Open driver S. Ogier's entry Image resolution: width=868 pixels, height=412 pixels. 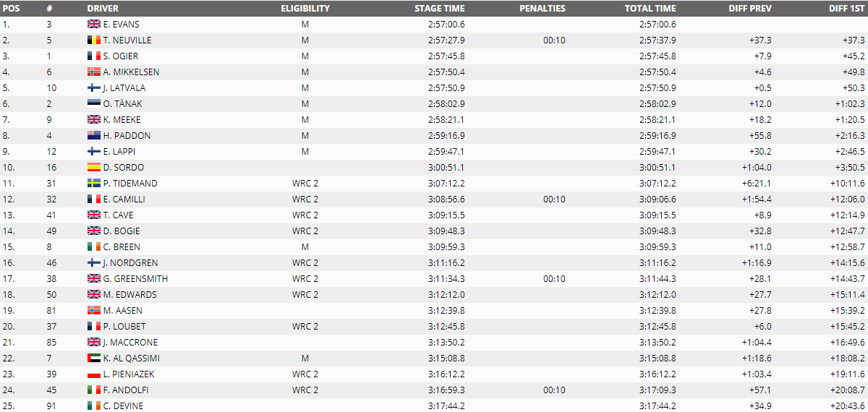pos(121,56)
